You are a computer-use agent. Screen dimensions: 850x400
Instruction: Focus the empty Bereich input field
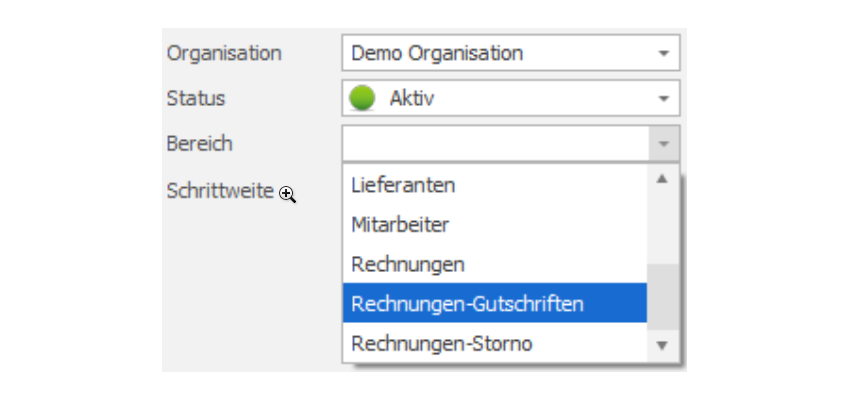click(x=495, y=144)
